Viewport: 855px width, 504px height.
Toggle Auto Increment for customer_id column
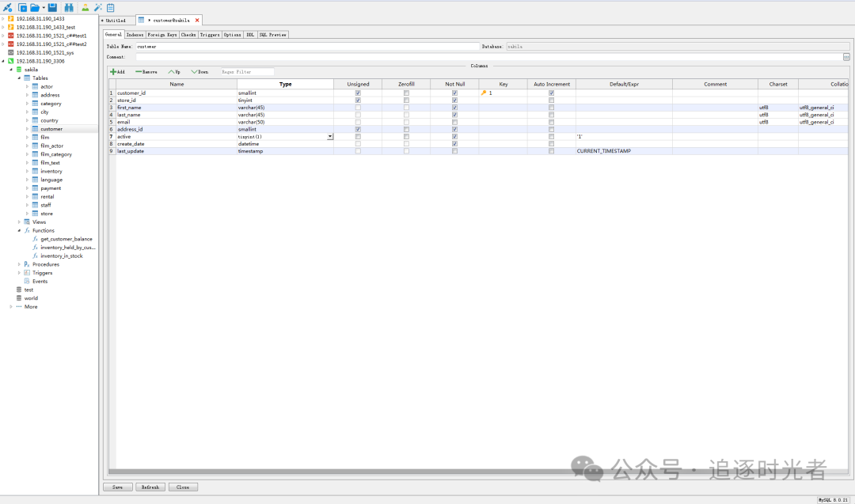551,93
